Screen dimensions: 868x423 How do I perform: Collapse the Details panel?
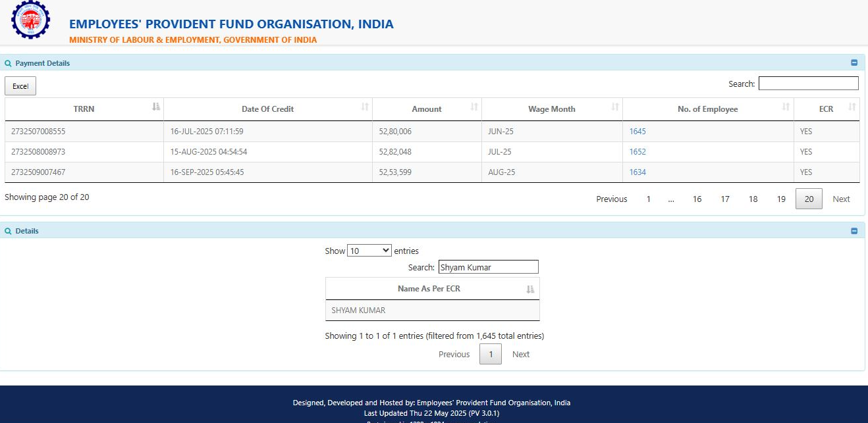coord(854,231)
